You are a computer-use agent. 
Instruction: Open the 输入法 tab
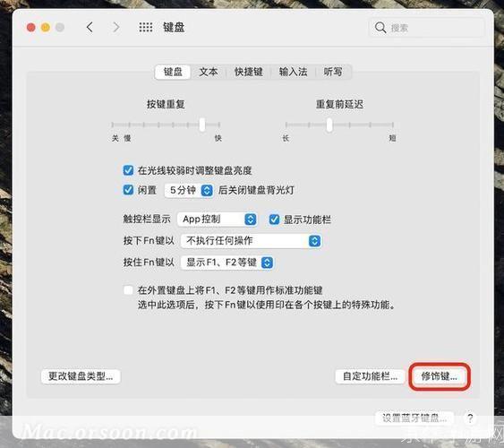(x=293, y=72)
